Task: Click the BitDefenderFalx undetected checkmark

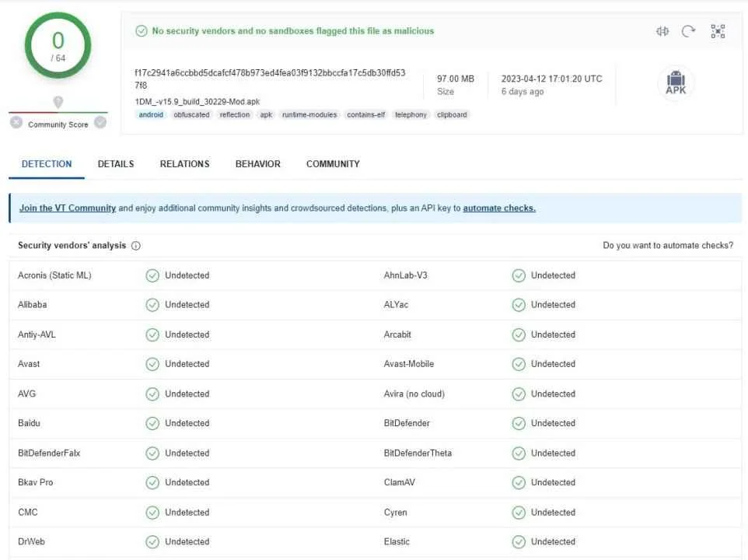Action: point(152,453)
